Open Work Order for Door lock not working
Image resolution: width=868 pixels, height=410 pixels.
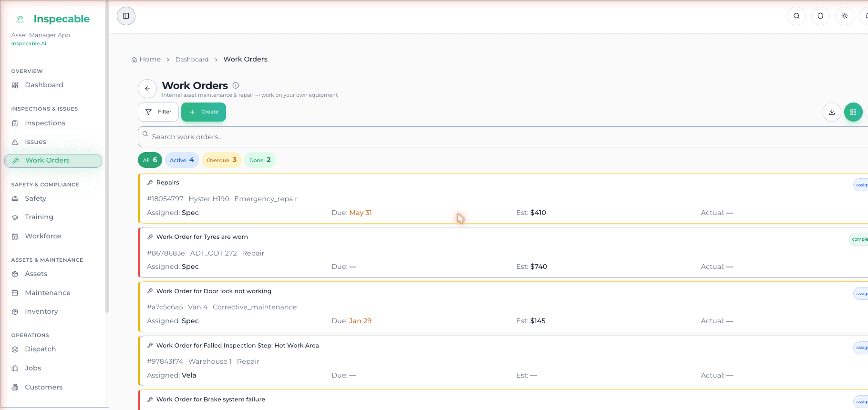point(503,307)
